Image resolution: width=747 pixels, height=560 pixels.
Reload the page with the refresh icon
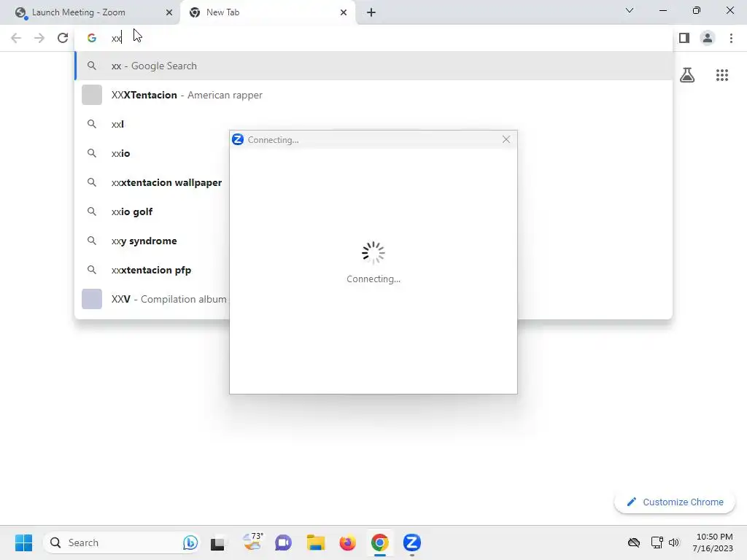point(63,38)
